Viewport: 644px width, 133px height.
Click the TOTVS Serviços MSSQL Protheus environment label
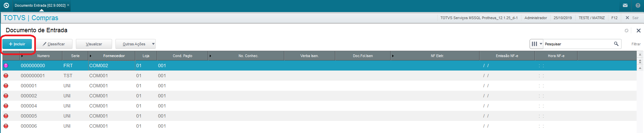click(479, 18)
